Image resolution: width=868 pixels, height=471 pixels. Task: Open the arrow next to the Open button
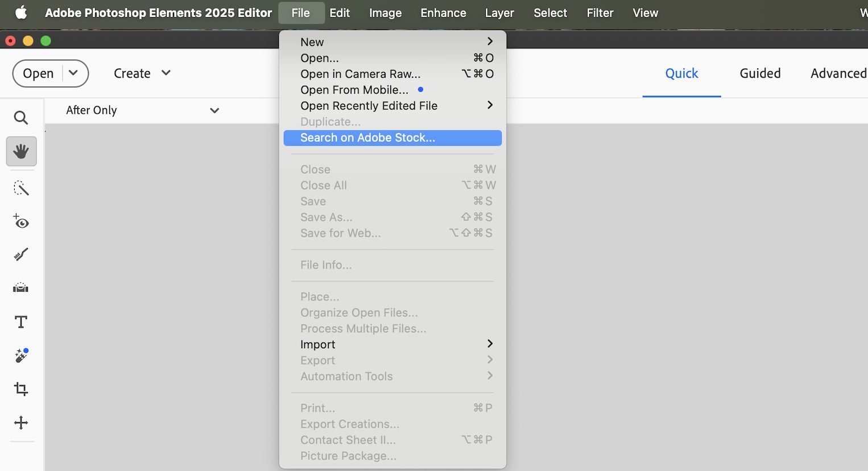(73, 73)
